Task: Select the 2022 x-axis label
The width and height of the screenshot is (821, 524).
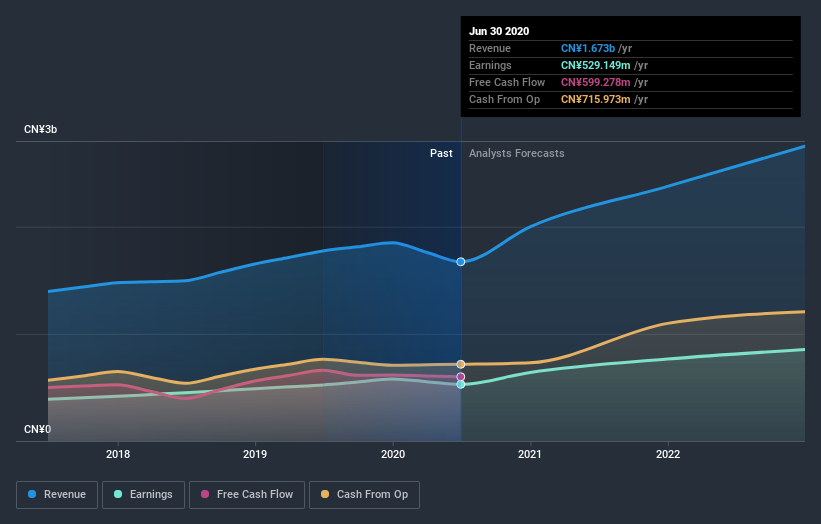Action: pos(668,454)
